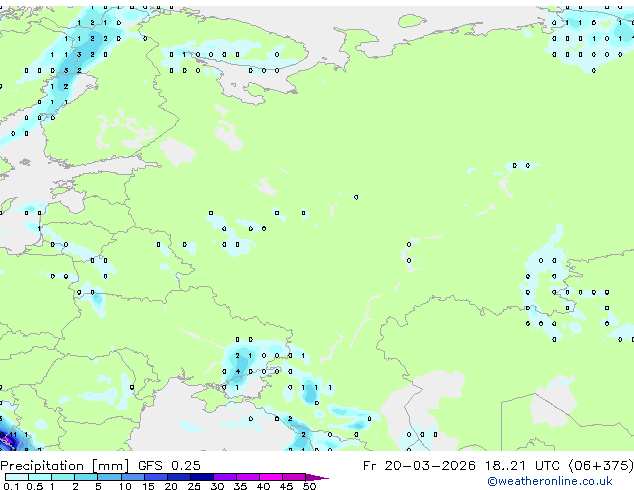Click the 0.5–1 mm legend swatch

click(x=40, y=477)
